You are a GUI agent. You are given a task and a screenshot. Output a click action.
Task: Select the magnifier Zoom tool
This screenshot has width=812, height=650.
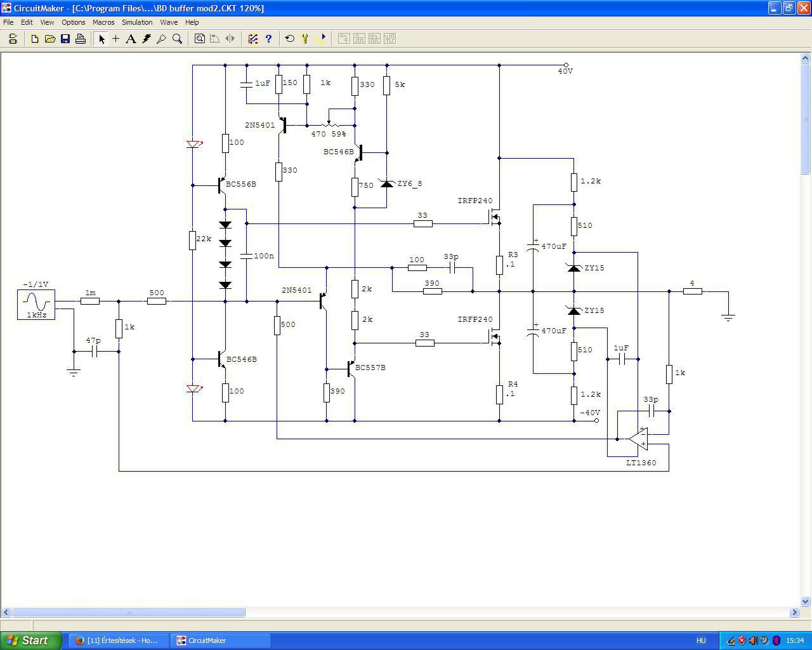tap(178, 39)
